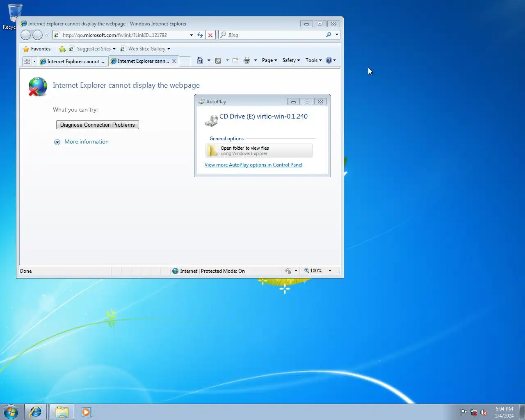Image resolution: width=525 pixels, height=420 pixels.
Task: Click the address bar URL field
Action: [x=124, y=35]
